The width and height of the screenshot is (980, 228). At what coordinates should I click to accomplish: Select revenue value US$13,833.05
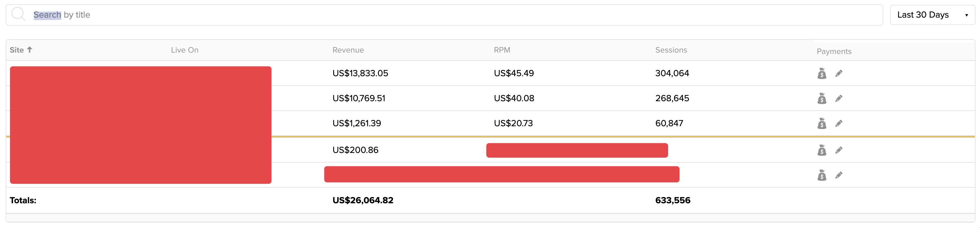point(360,73)
